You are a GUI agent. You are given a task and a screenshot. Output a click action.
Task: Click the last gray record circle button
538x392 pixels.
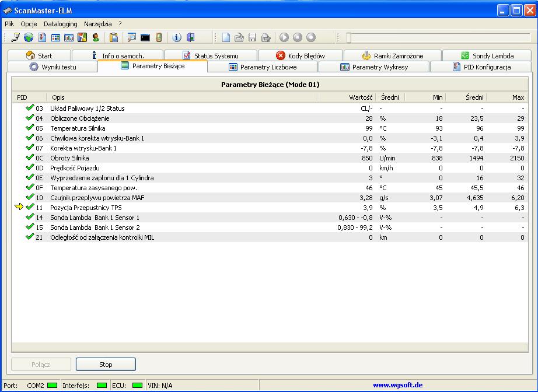click(311, 37)
